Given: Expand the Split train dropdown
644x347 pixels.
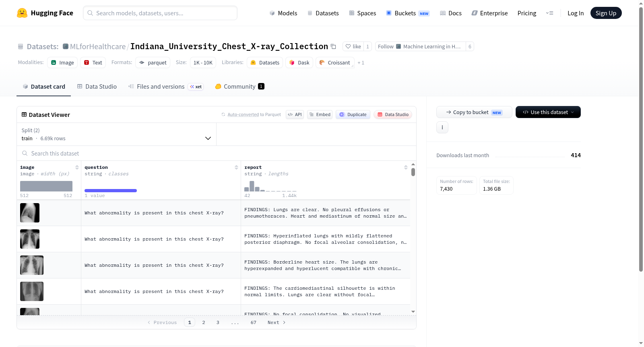Looking at the screenshot, I should (x=116, y=134).
